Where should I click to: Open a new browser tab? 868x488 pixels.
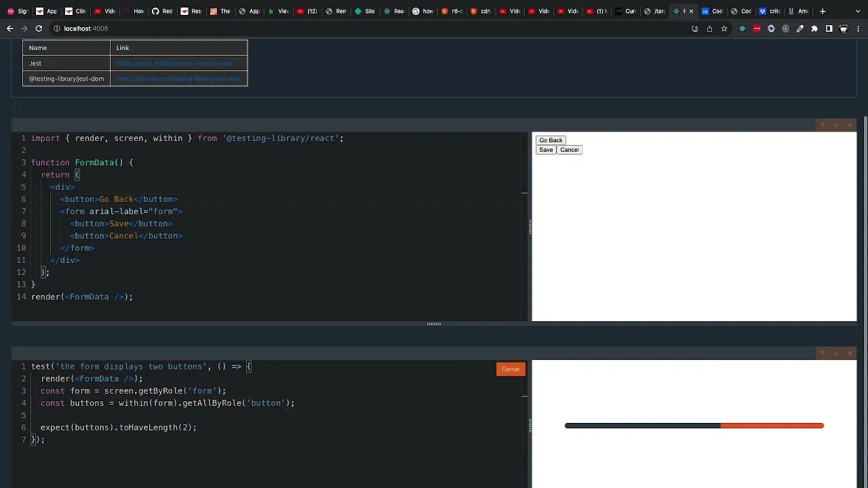pos(823,11)
